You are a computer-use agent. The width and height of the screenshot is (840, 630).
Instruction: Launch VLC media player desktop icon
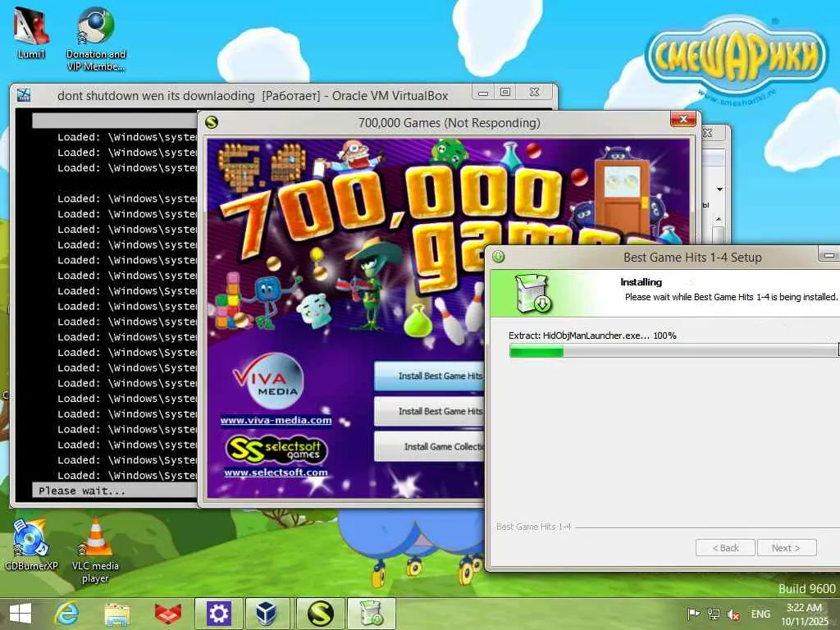(x=95, y=550)
